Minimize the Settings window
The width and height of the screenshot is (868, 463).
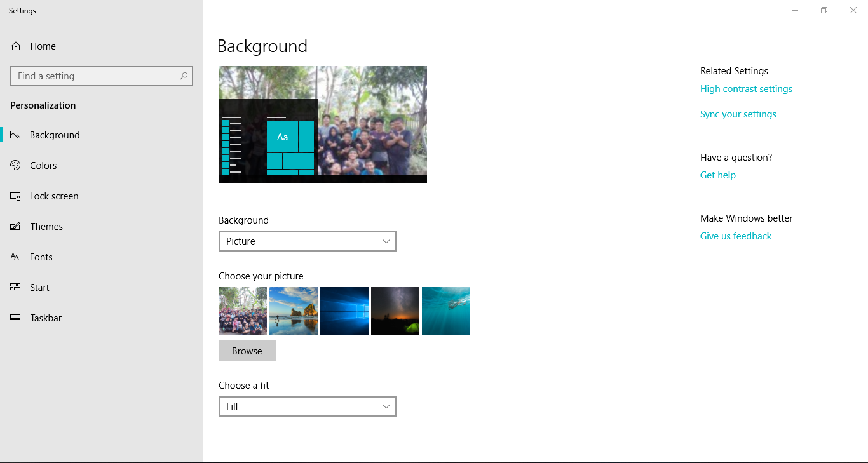pyautogui.click(x=795, y=10)
